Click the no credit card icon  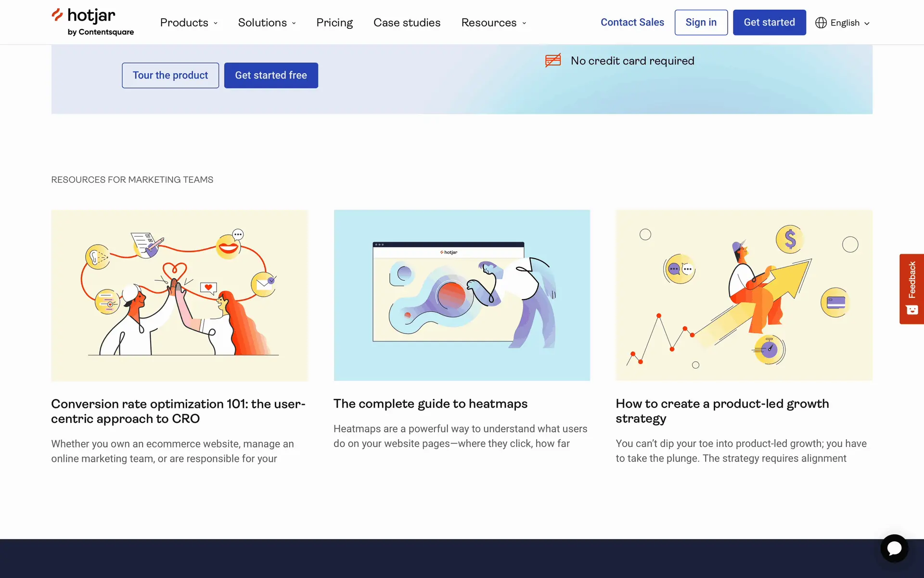pyautogui.click(x=553, y=61)
